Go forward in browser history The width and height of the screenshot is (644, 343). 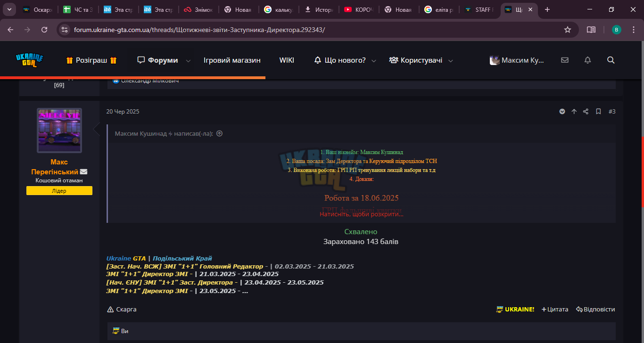click(27, 30)
